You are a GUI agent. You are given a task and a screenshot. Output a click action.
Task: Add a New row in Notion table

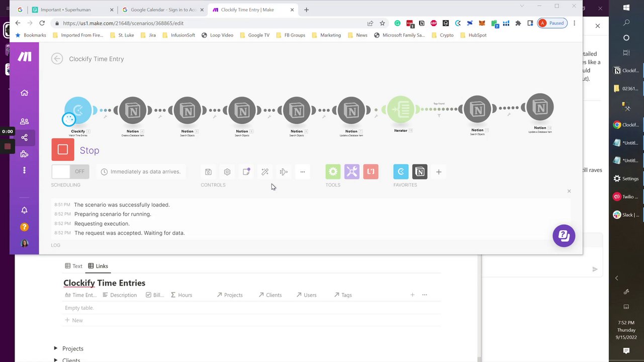click(74, 320)
